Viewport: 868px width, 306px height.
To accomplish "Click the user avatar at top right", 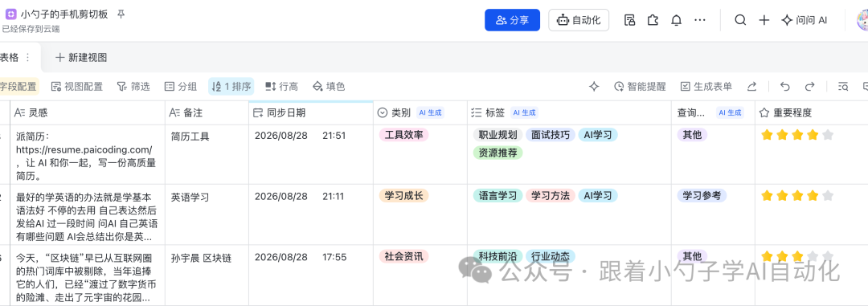I will [862, 20].
